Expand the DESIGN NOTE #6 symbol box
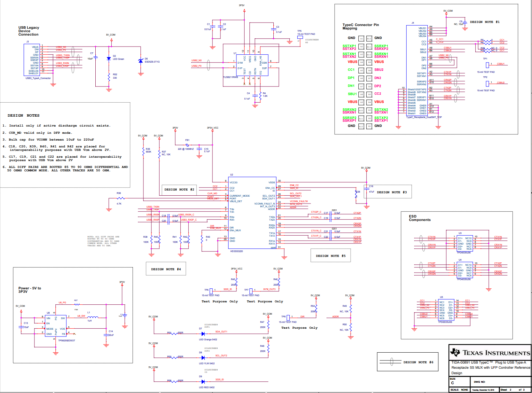Viewport: 532px width, 393px height. (x=407, y=362)
